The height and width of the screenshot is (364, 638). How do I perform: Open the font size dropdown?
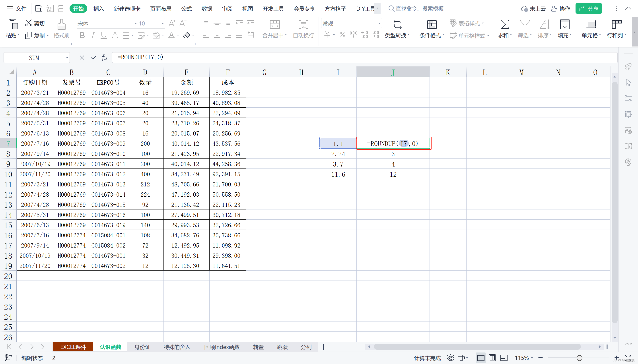(163, 23)
